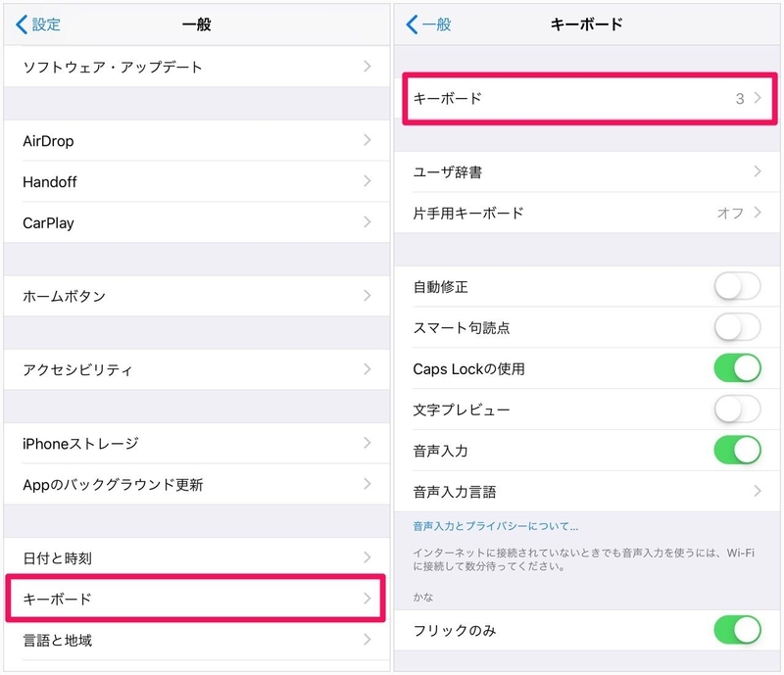Tap the back arrow to 一般

[428, 24]
